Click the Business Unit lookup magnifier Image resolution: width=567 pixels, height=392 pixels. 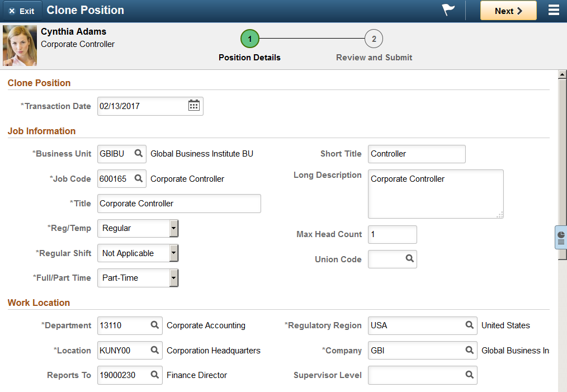pos(139,153)
